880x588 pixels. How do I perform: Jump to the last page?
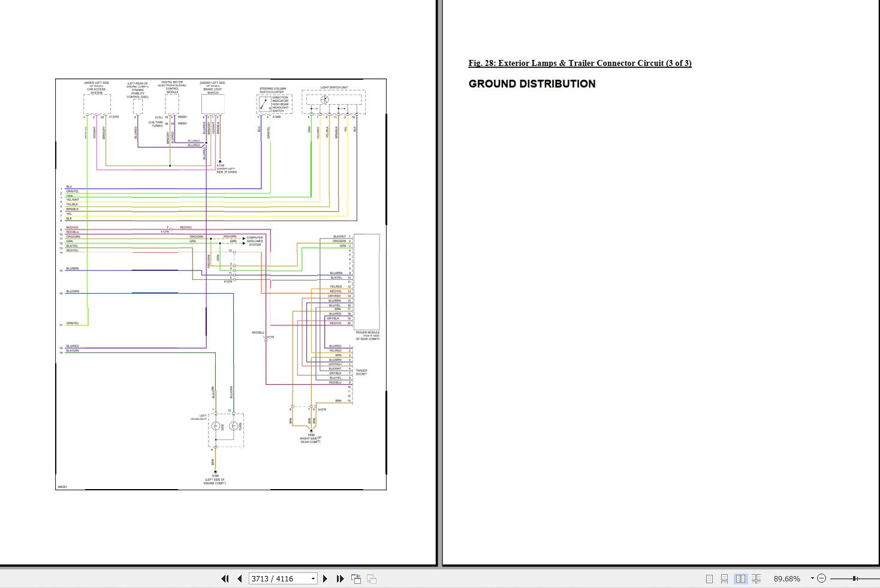click(x=340, y=578)
